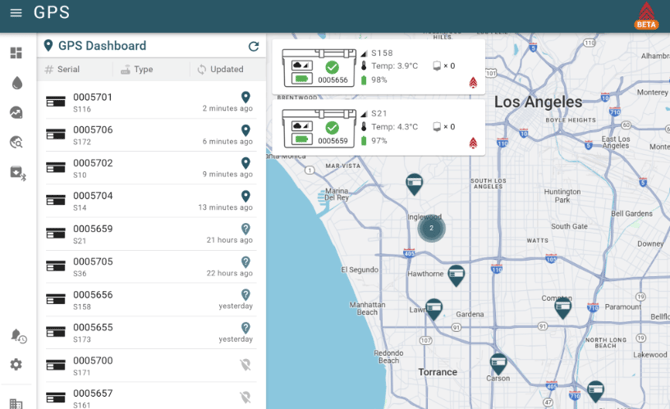
Task: Open the alarm history bell icon
Action: click(18, 336)
